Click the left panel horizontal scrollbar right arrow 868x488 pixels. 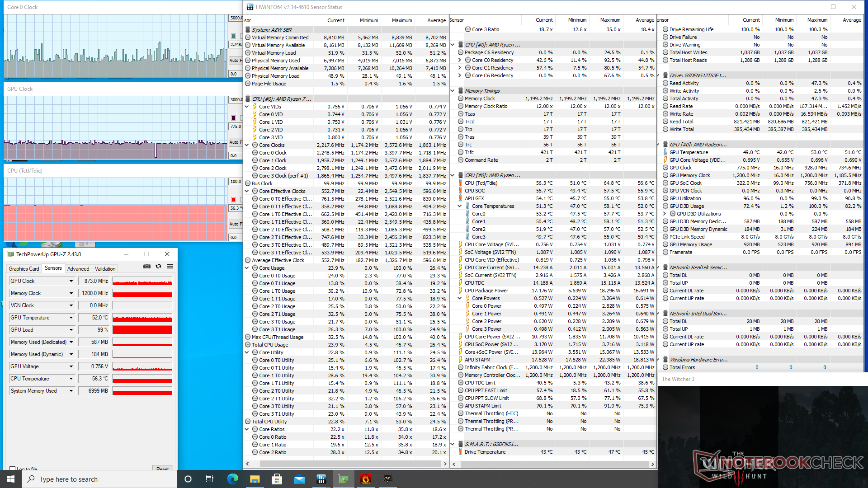pos(445,464)
